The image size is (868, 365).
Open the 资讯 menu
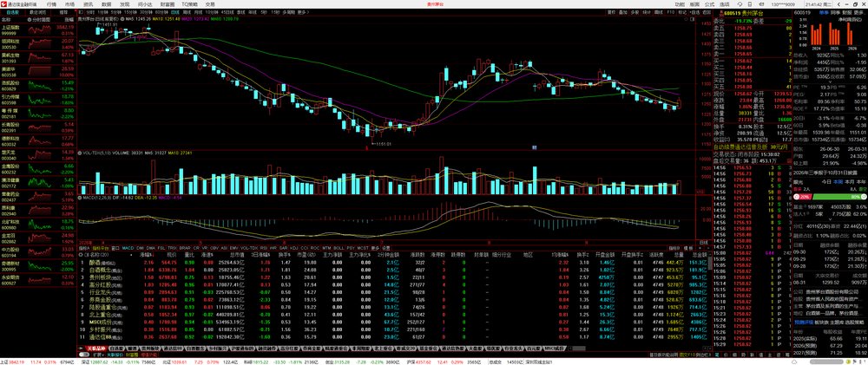coord(88,3)
